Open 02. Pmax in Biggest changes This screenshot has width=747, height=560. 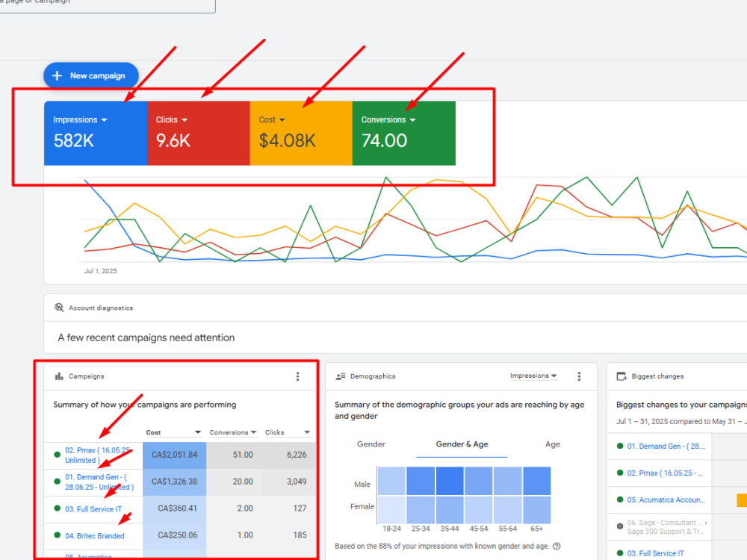click(665, 473)
